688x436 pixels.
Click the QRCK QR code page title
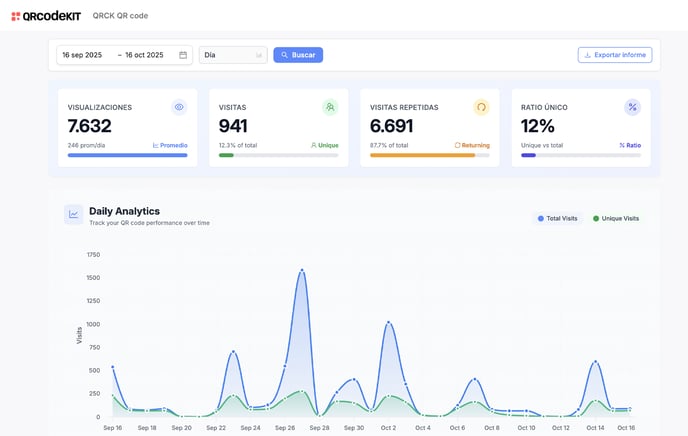pyautogui.click(x=120, y=16)
